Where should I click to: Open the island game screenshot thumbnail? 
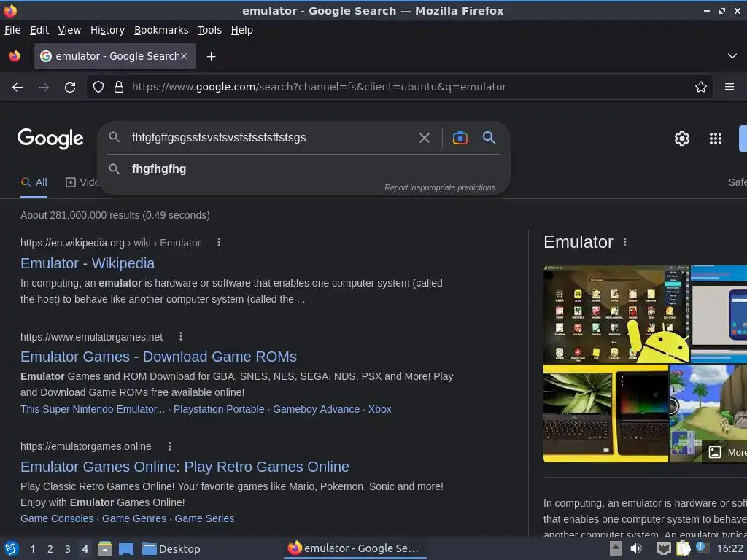[708, 413]
